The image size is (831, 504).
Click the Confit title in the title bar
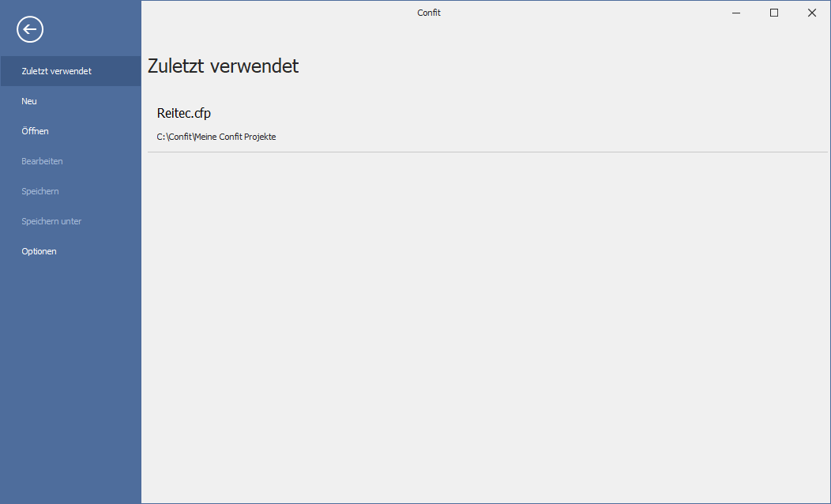coord(429,13)
